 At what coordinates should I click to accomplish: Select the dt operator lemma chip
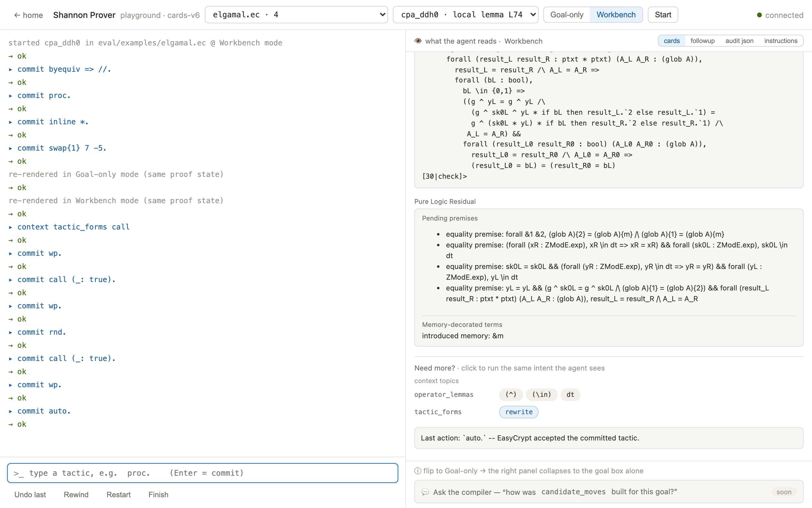[570, 394]
